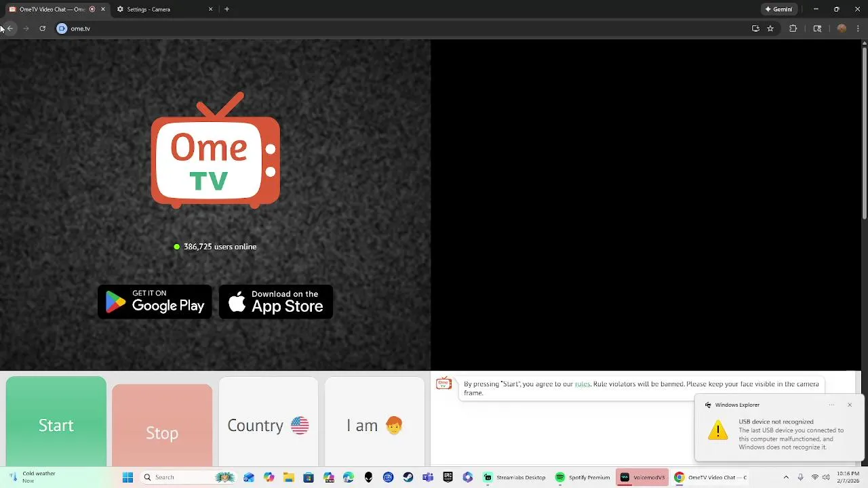This screenshot has width=868, height=488.
Task: Click the OmeTV logo image
Action: 216,150
